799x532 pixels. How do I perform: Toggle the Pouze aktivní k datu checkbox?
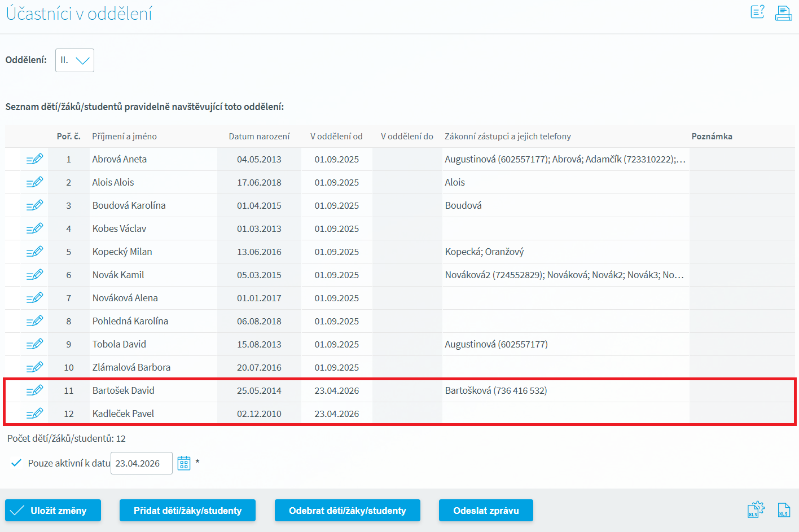click(17, 463)
